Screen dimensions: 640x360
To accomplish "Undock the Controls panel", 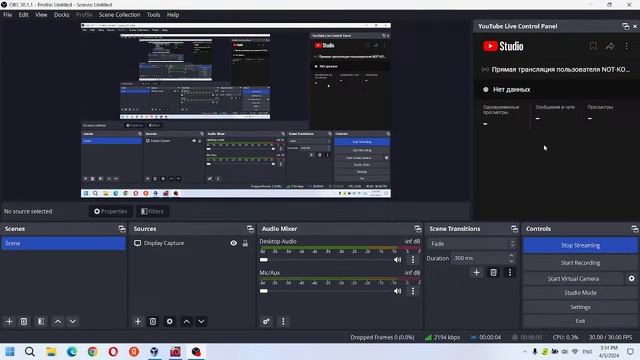I will pos(635,229).
